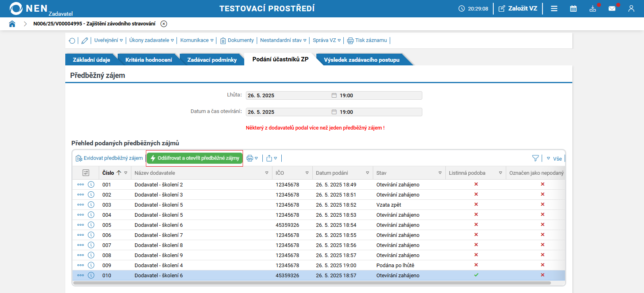Viewport: 644px width, 293px height.
Task: Click Listinná podoba checkmark in row 010
Action: pyautogui.click(x=476, y=275)
